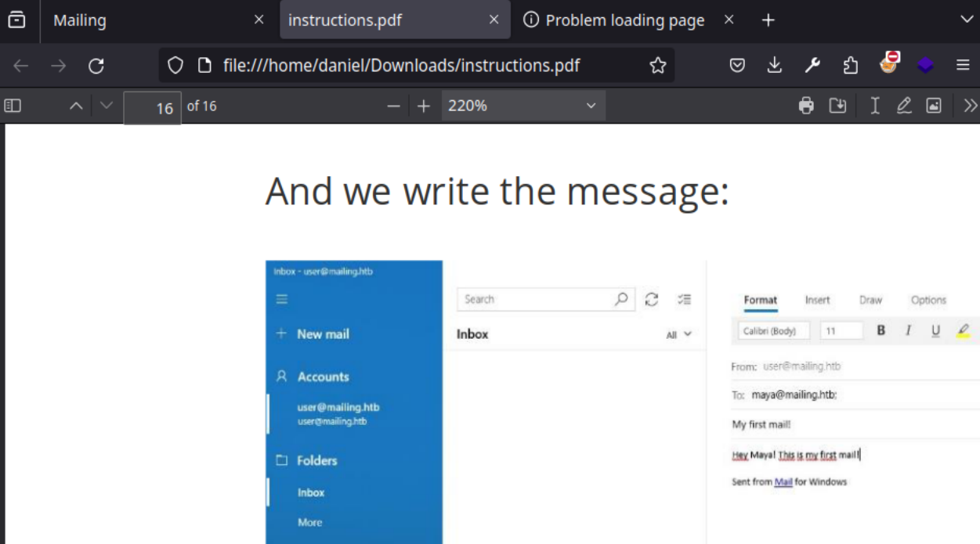
Task: Activate the draw annotation tool
Action: pyautogui.click(x=904, y=106)
